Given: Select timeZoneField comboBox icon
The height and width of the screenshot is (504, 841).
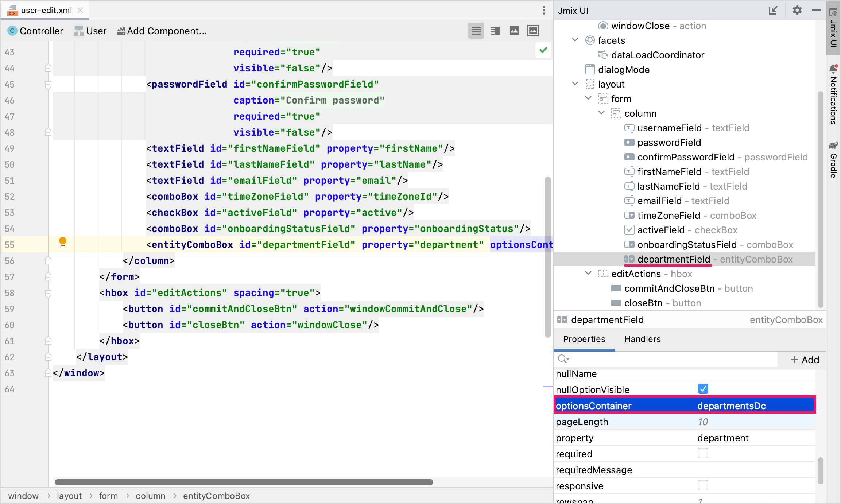Looking at the screenshot, I should [x=629, y=216].
